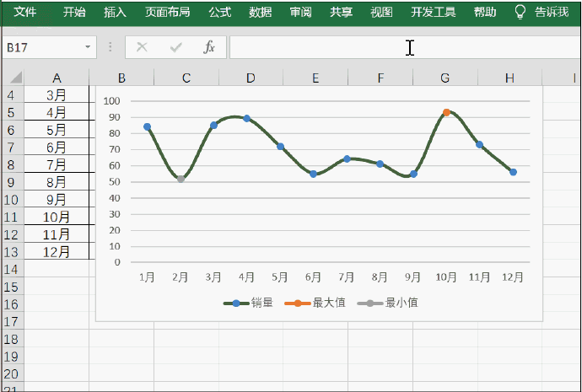Image resolution: width=582 pixels, height=392 pixels.
Task: Select row 17 header
Action: click(11, 321)
